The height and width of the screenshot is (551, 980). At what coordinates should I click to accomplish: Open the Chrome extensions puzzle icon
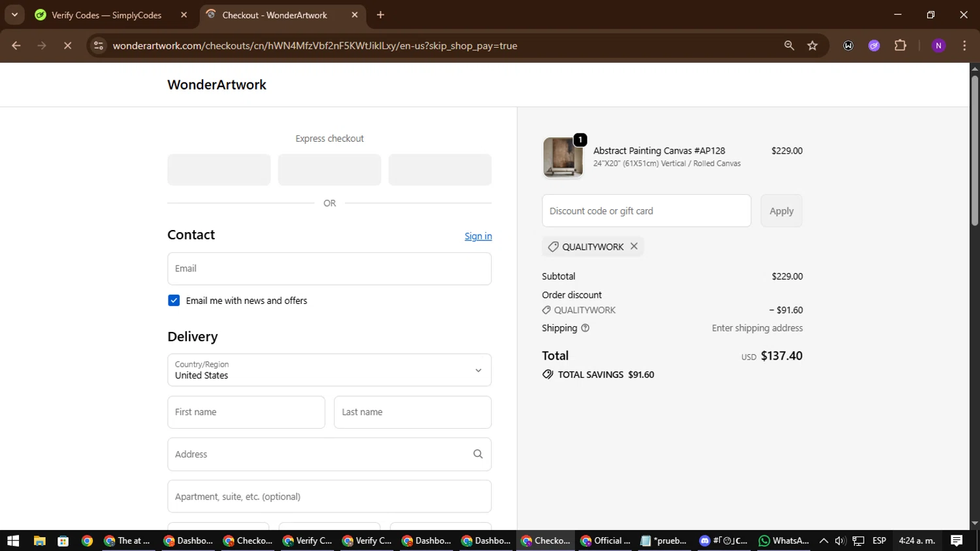[900, 46]
